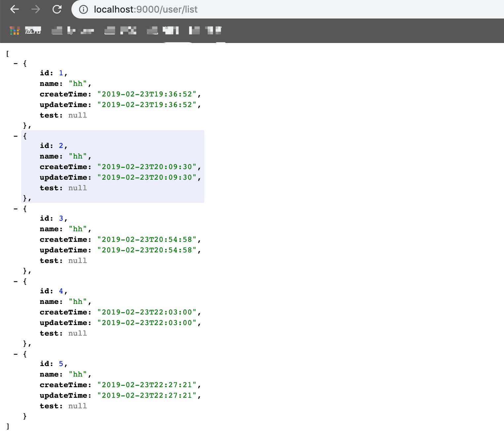This screenshot has height=444, width=504.
Task: Click createTime value "2019-02-23T19:36:52"
Action: click(147, 94)
